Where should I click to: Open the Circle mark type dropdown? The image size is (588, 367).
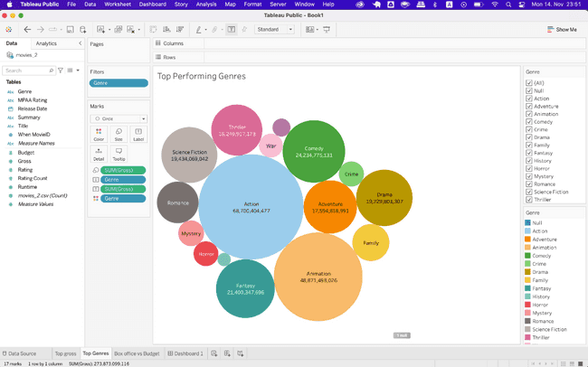119,118
